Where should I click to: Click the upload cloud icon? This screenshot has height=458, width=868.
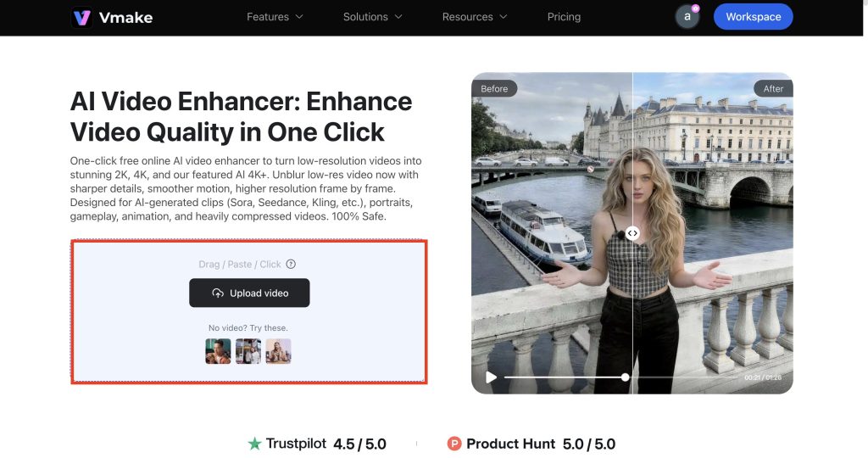click(218, 293)
